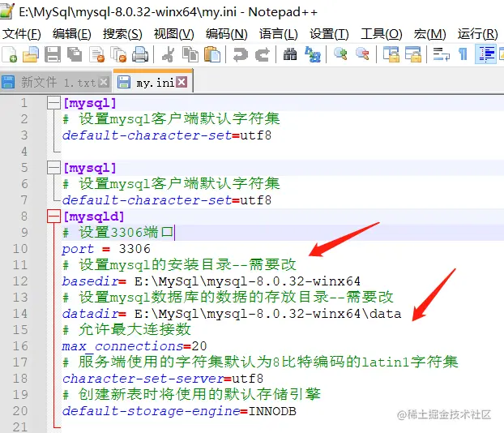Click line number 14 in margin

[x=20, y=314]
